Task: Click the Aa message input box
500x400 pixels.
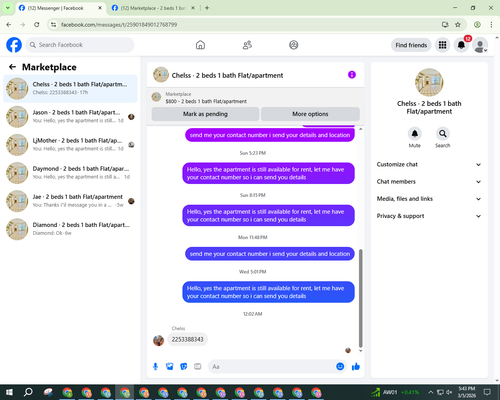Action: pos(272,367)
